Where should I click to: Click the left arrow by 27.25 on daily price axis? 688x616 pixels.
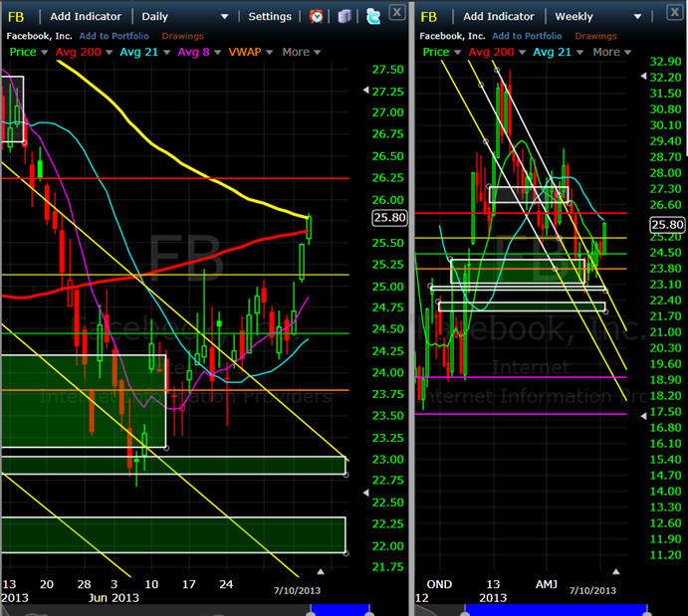(x=364, y=91)
